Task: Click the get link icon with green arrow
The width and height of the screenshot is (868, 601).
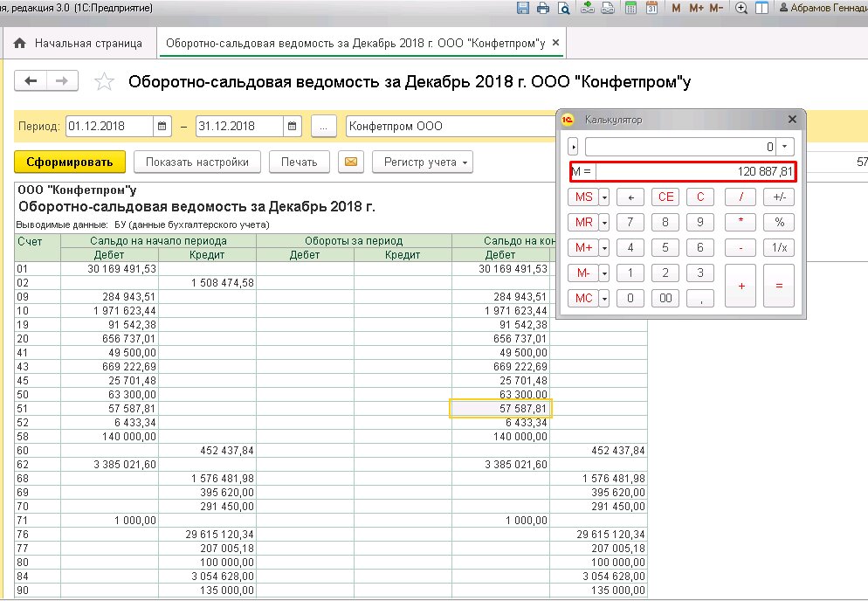Action: pyautogui.click(x=588, y=8)
